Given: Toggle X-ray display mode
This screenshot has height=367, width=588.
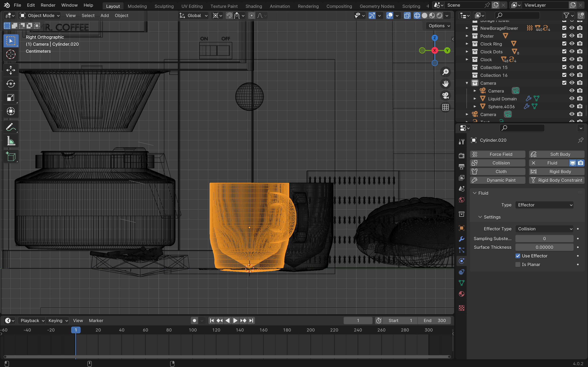Looking at the screenshot, I should point(407,15).
